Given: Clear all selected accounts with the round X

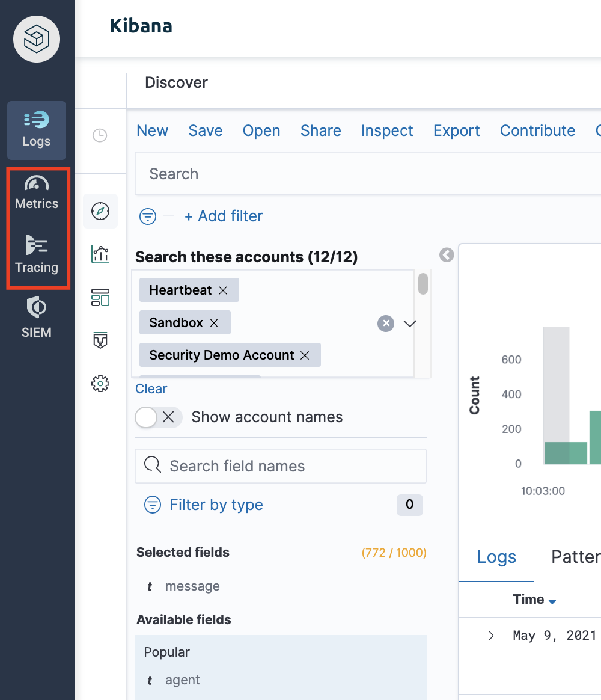Looking at the screenshot, I should pyautogui.click(x=386, y=323).
